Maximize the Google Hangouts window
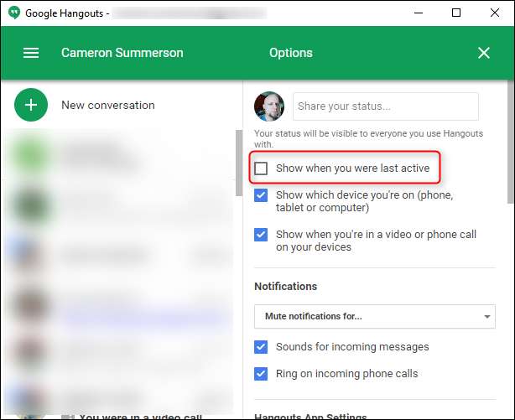 [x=456, y=13]
